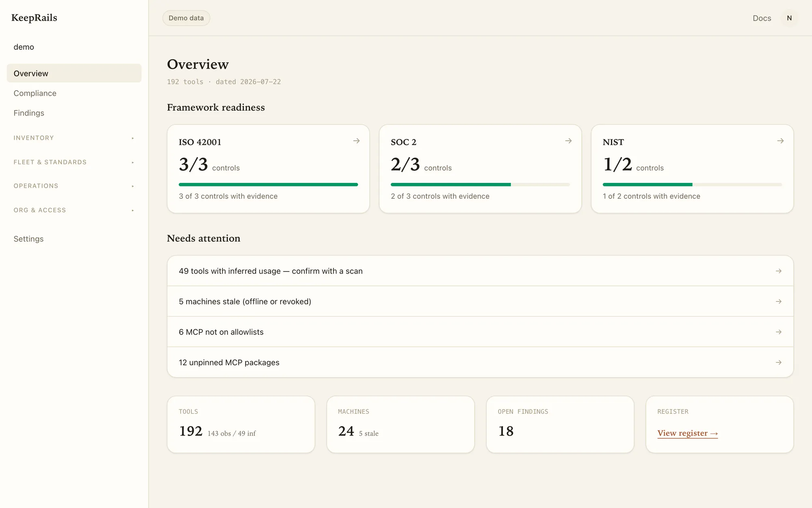Select the demo workspace label
Screen dimensions: 812x508
pyautogui.click(x=24, y=47)
